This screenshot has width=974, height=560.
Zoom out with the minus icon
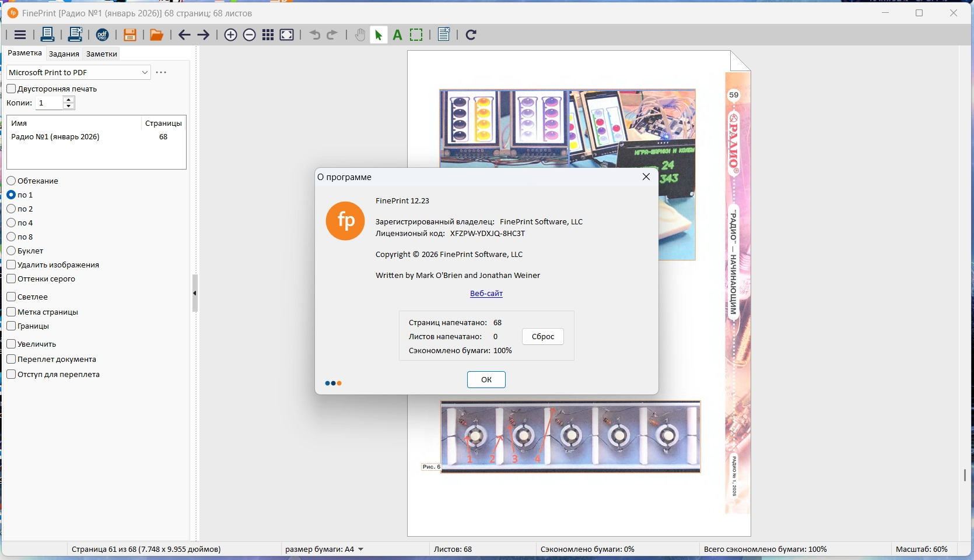(249, 35)
